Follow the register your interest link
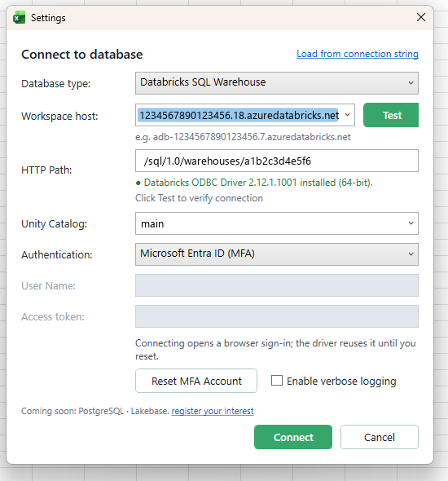This screenshot has height=481, width=448. [213, 411]
